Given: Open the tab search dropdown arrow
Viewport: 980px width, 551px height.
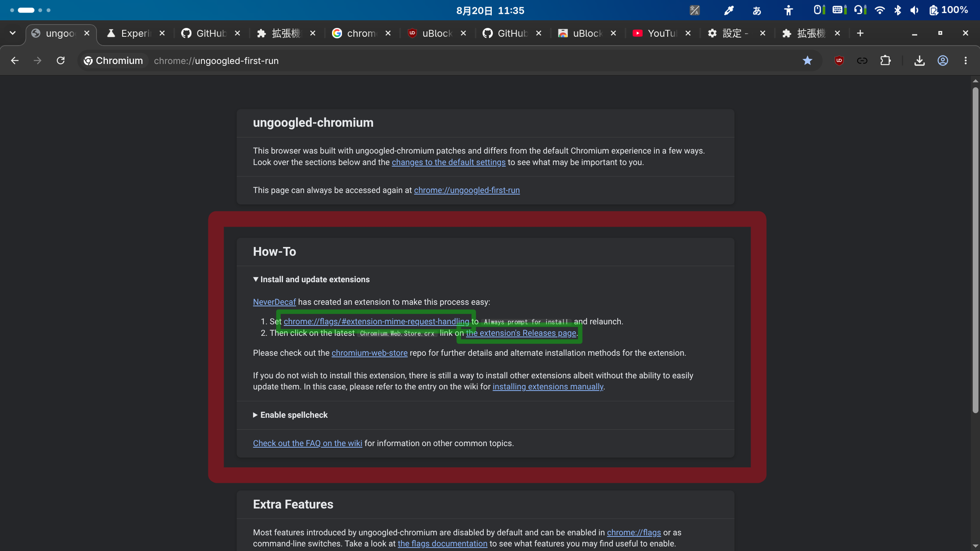Looking at the screenshot, I should pos(13,33).
